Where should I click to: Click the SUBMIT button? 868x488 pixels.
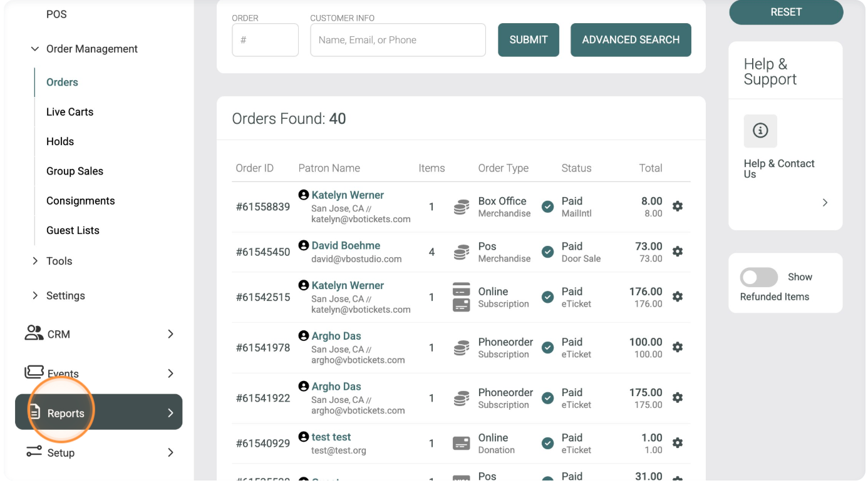pyautogui.click(x=529, y=40)
